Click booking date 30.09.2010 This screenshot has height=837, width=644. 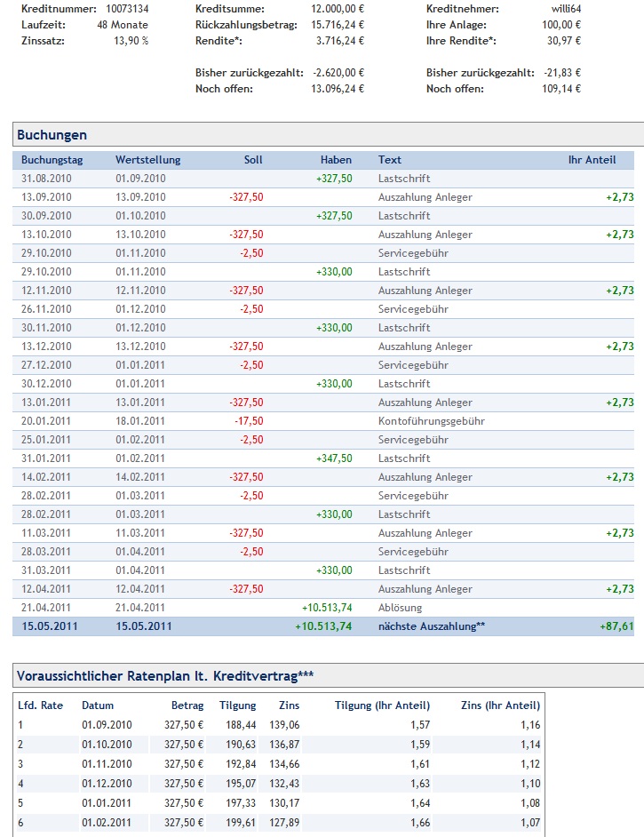coord(46,216)
